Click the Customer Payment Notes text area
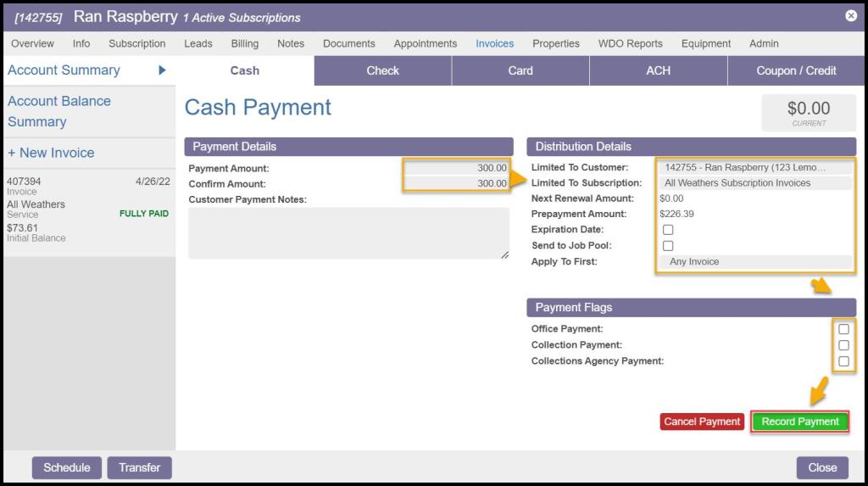 tap(348, 233)
